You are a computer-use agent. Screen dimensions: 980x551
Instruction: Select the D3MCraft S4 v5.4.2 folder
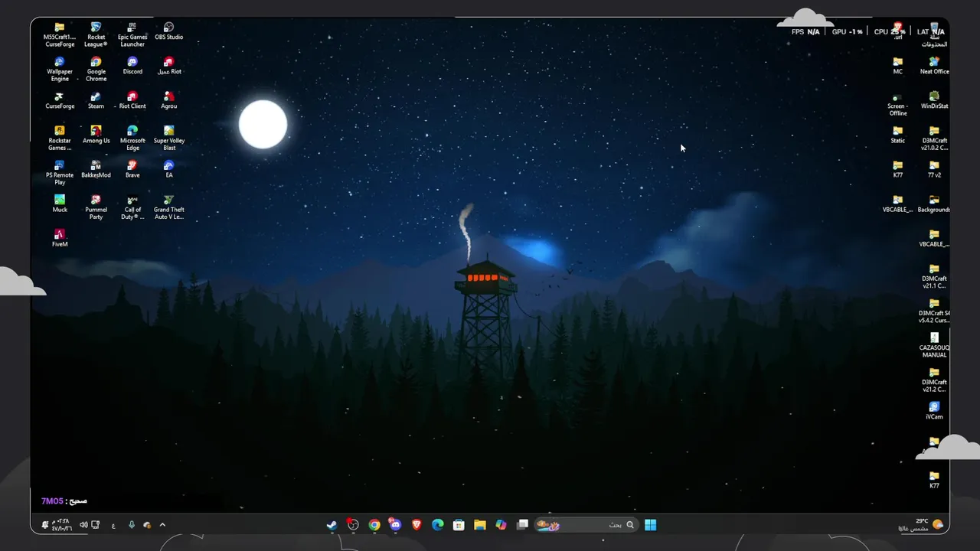pyautogui.click(x=934, y=311)
